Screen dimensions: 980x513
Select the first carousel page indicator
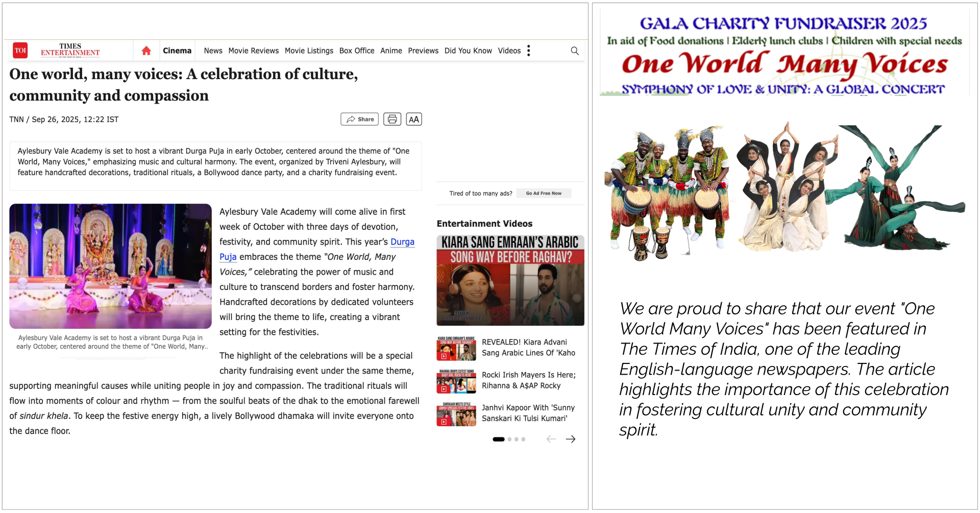[499, 439]
